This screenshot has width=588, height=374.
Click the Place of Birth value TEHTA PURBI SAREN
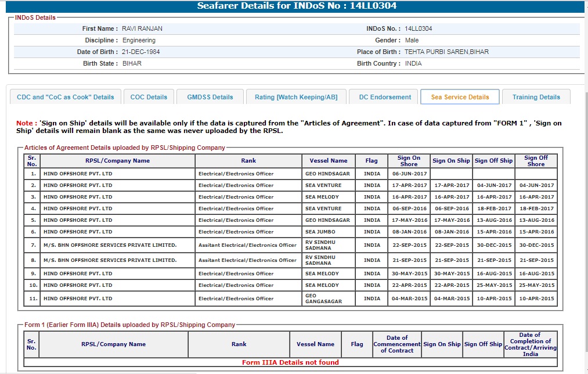click(x=446, y=52)
